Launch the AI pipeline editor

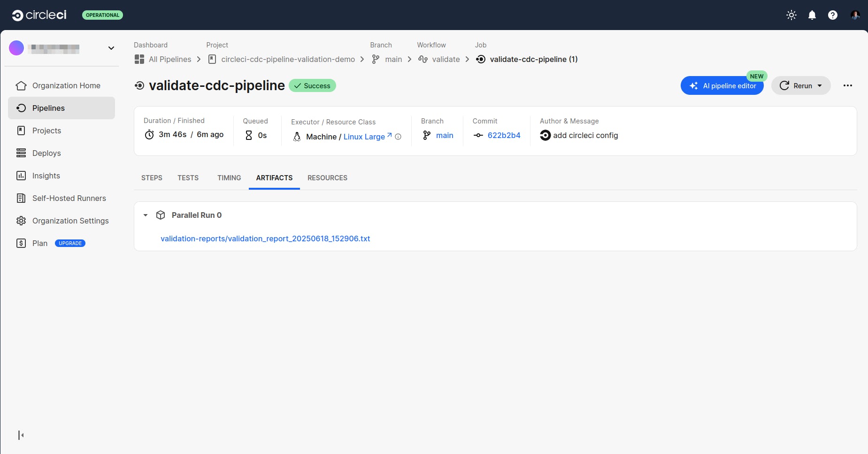coord(722,85)
